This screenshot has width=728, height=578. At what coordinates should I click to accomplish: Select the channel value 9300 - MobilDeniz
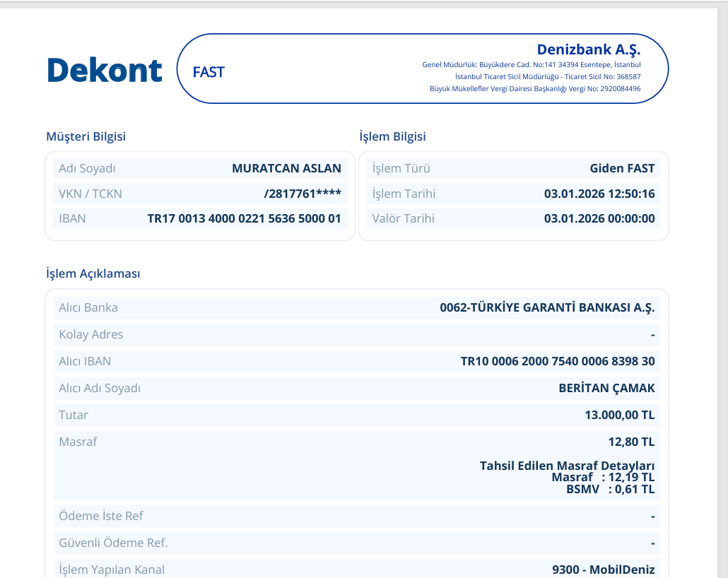(604, 570)
